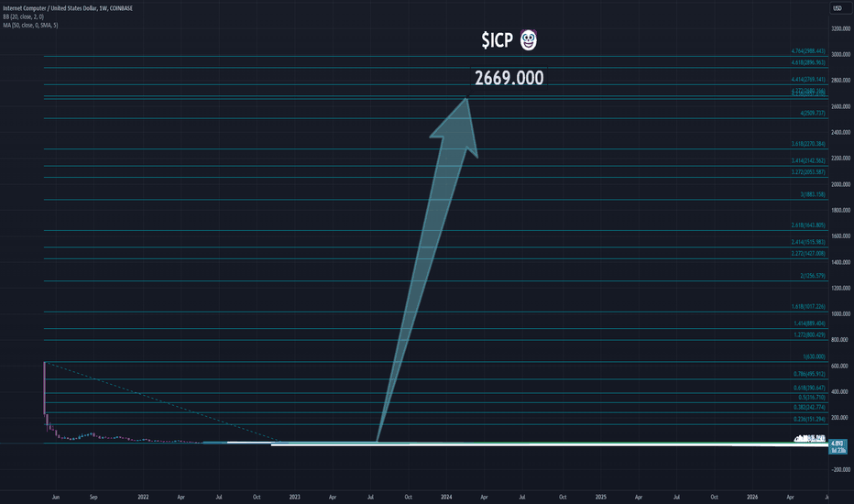854x504 pixels.
Task: Click the 2026 marker on the time axis
Action: 752,497
